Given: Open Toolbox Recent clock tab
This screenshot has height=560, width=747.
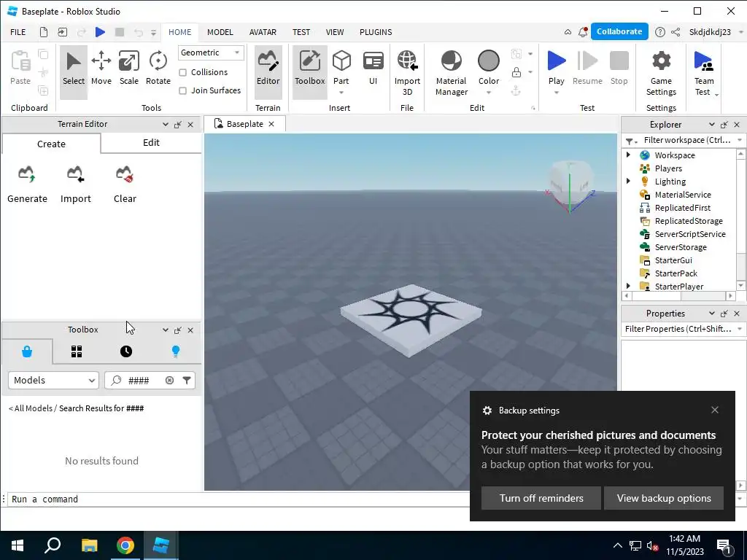Looking at the screenshot, I should point(125,351).
